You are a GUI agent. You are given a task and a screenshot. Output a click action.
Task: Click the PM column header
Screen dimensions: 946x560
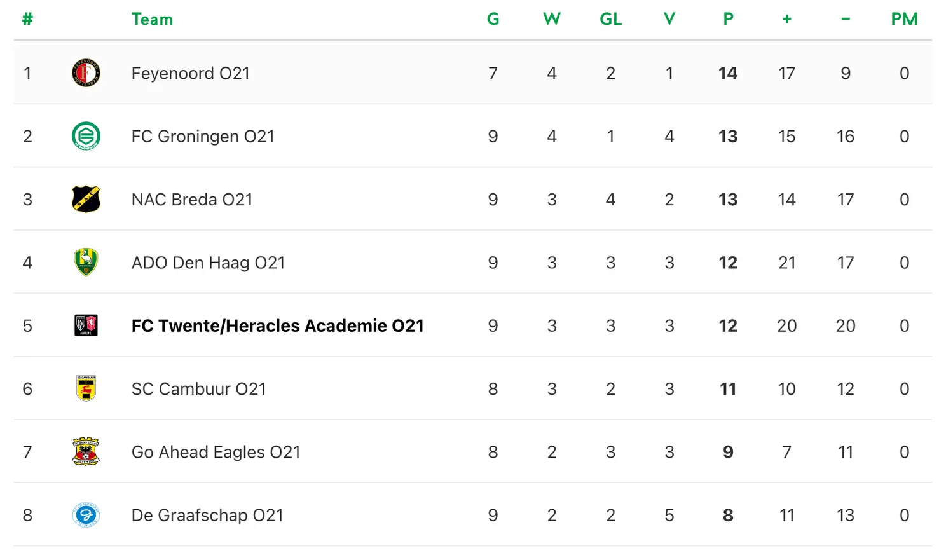904,20
